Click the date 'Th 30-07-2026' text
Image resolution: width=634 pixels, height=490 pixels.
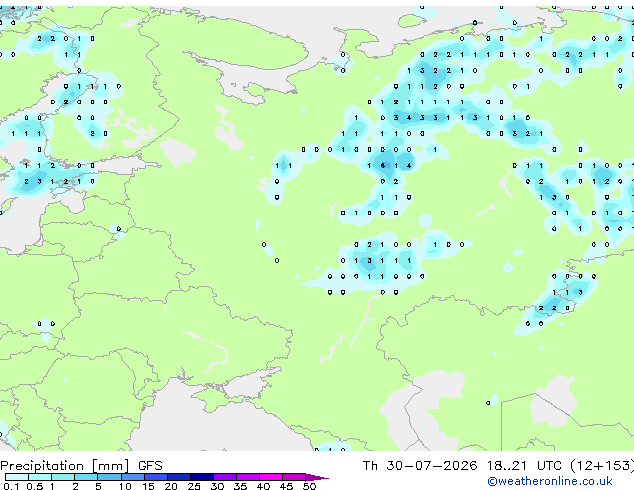[420, 466]
